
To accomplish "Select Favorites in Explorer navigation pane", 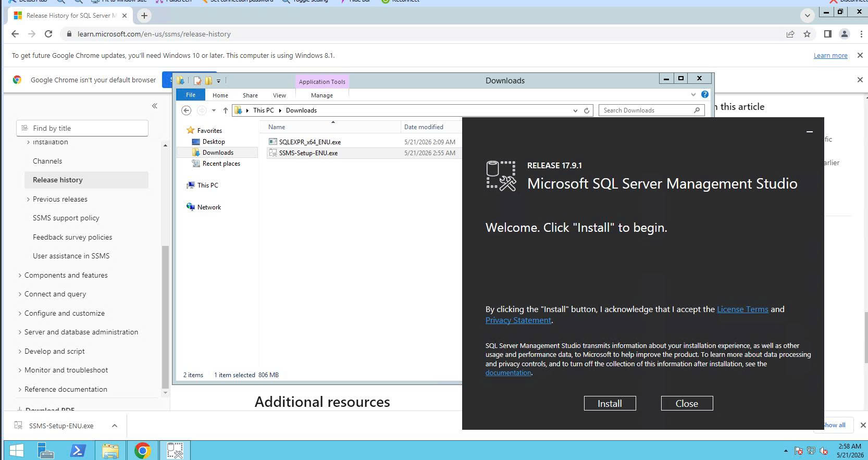I will (x=209, y=131).
